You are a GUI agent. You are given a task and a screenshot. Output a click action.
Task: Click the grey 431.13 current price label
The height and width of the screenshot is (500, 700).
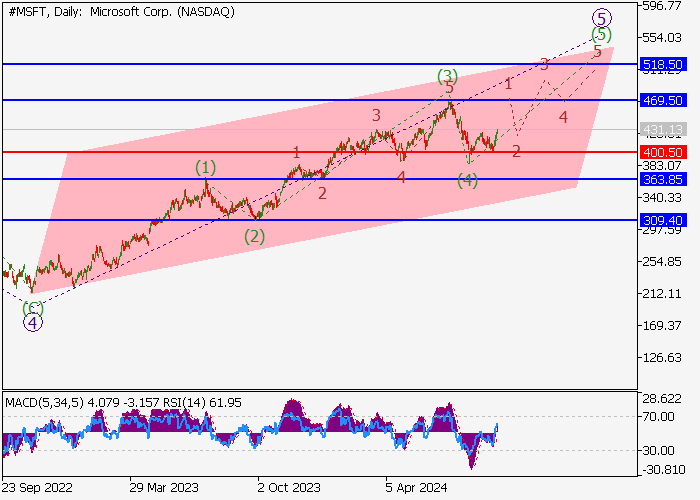pyautogui.click(x=663, y=129)
